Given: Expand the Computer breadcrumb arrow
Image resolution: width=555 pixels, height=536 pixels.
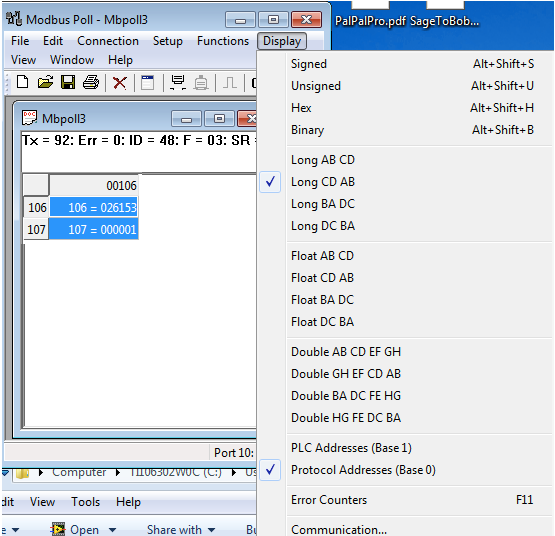Looking at the screenshot, I should (x=118, y=473).
